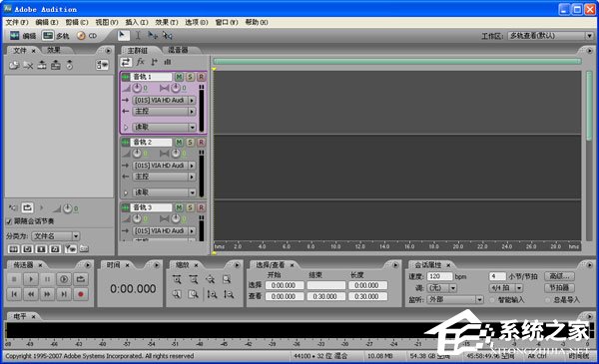This screenshot has height=364, width=599.
Task: Click the import file icon in Files panel
Action: click(x=14, y=65)
